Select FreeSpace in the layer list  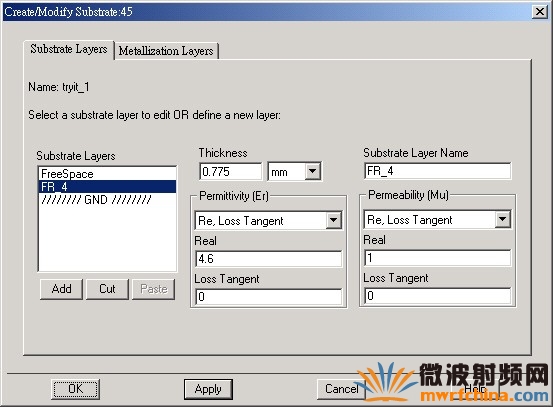[x=107, y=174]
